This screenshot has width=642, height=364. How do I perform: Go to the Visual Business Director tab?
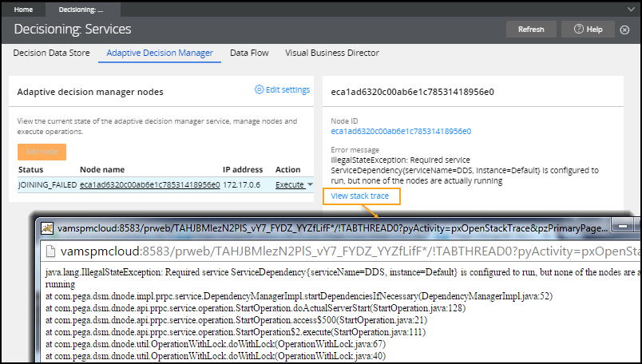pyautogui.click(x=332, y=53)
